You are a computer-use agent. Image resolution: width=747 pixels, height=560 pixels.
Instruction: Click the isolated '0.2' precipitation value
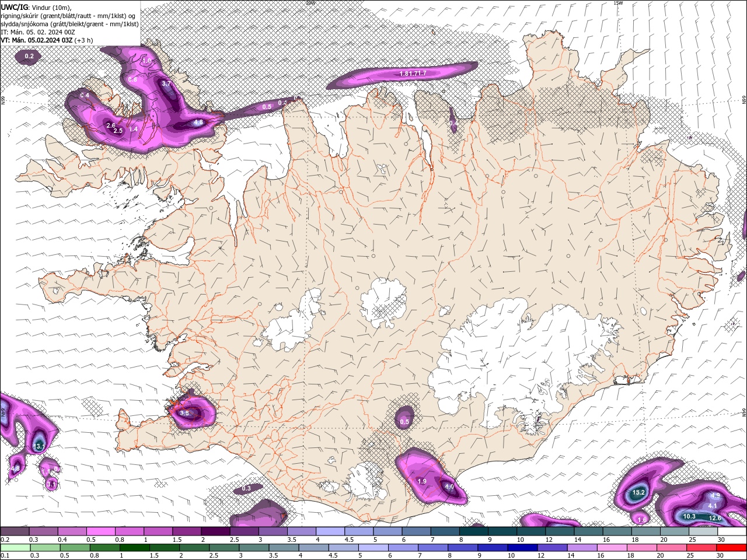coord(29,57)
